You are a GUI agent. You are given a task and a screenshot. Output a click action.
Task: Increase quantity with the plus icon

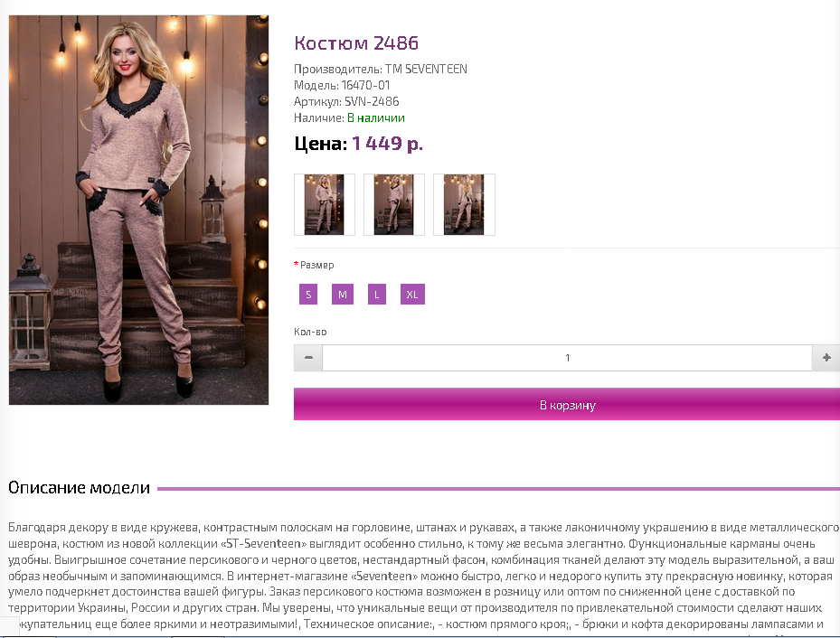826,358
